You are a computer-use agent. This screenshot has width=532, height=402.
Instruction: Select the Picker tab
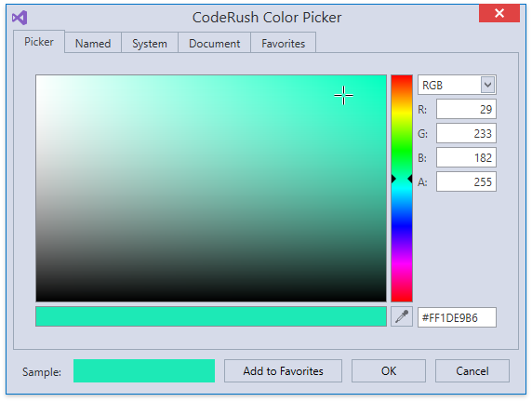(39, 42)
